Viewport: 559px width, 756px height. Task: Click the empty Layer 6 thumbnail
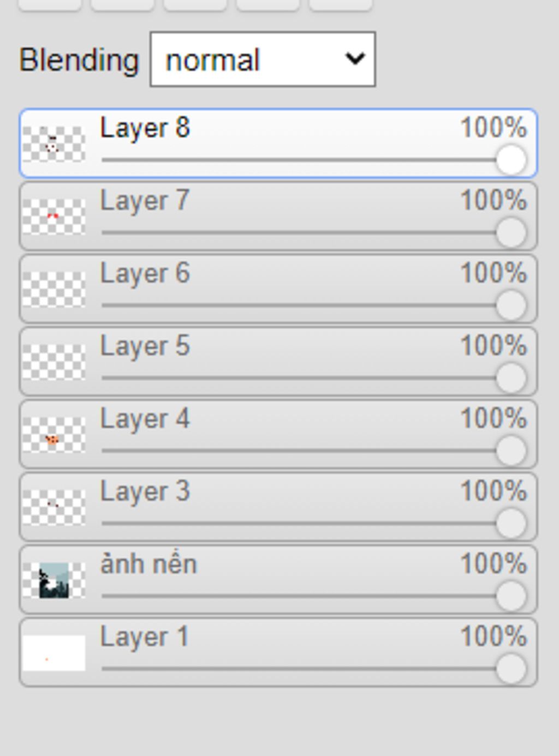tap(54, 289)
